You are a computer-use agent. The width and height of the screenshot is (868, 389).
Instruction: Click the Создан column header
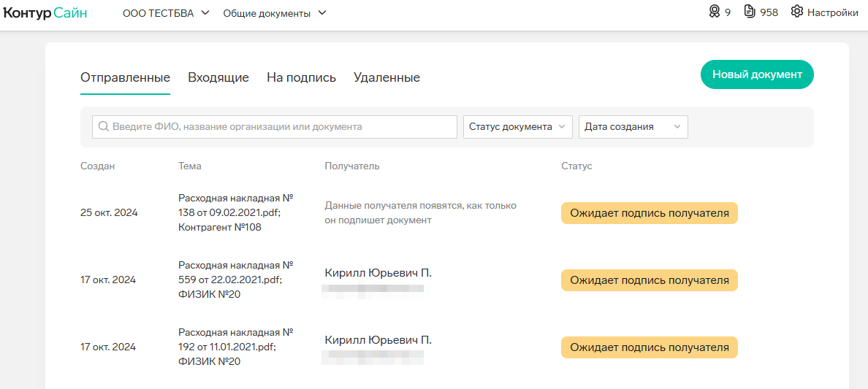(97, 166)
